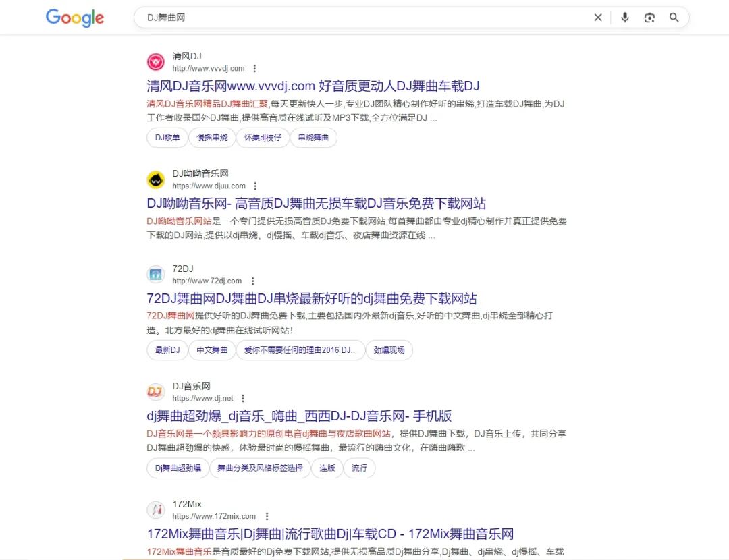Click the 172Mix favicon
The width and height of the screenshot is (729, 560).
coord(156,510)
